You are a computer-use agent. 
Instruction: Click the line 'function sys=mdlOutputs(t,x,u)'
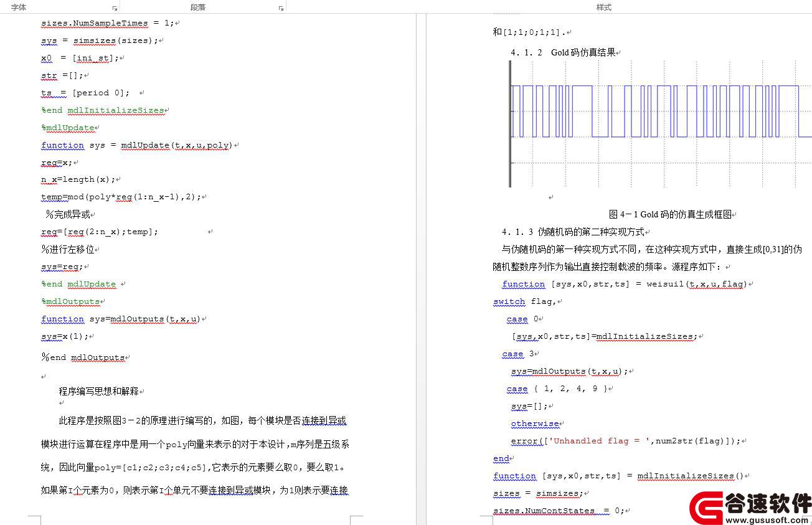tap(121, 319)
